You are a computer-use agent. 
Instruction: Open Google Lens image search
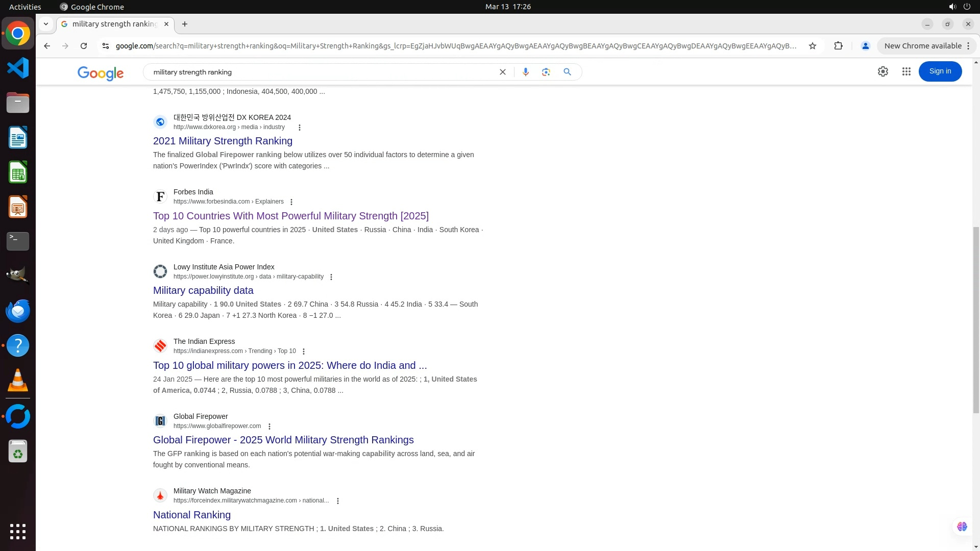click(546, 72)
